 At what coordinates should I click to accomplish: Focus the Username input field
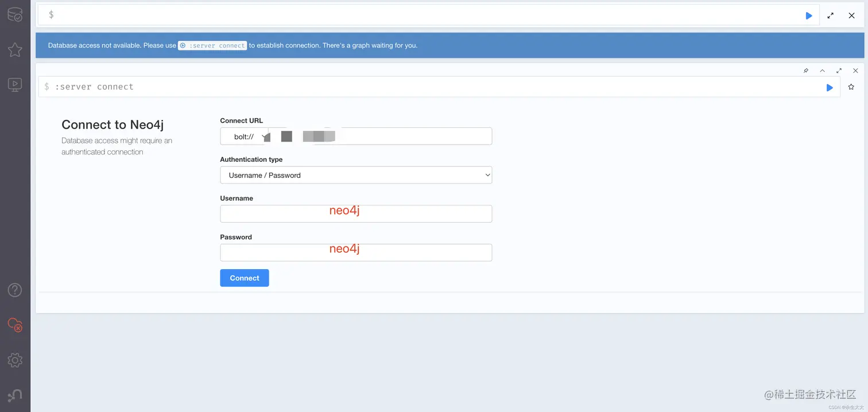[x=356, y=213]
